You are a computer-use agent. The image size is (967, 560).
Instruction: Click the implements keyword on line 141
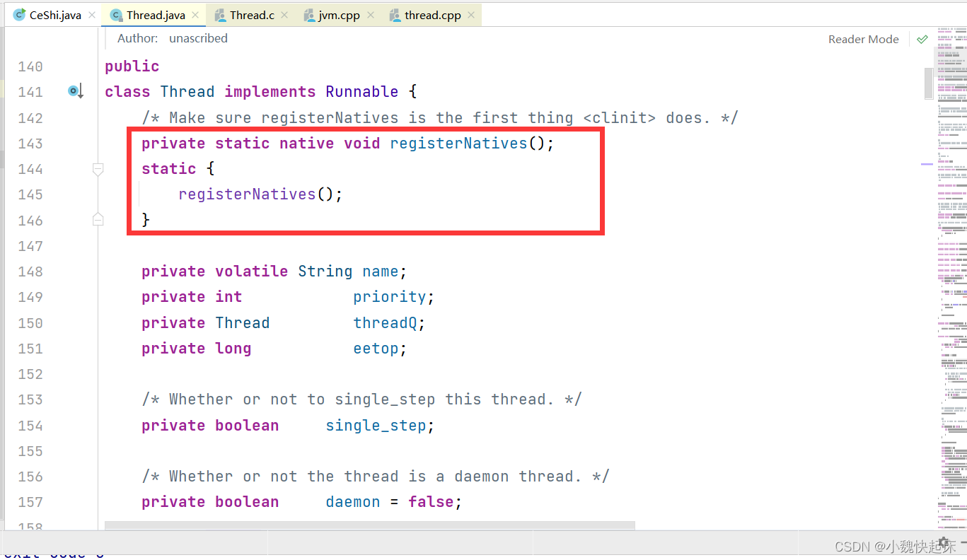270,92
